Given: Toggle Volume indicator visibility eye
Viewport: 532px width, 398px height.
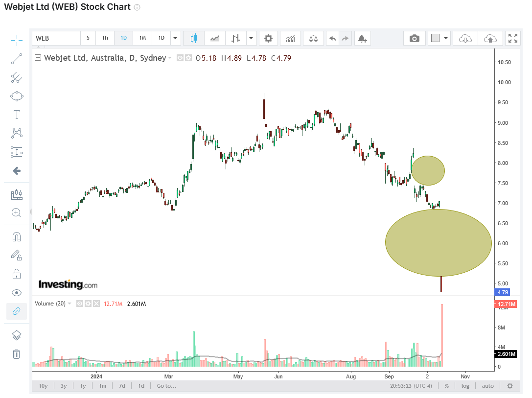Looking at the screenshot, I should (x=80, y=304).
